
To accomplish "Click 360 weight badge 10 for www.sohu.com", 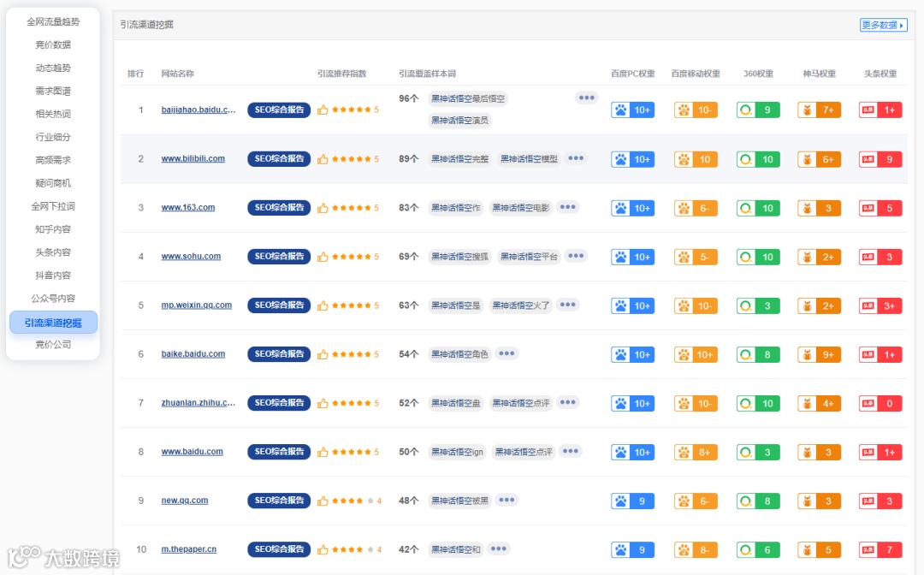I will (x=758, y=257).
